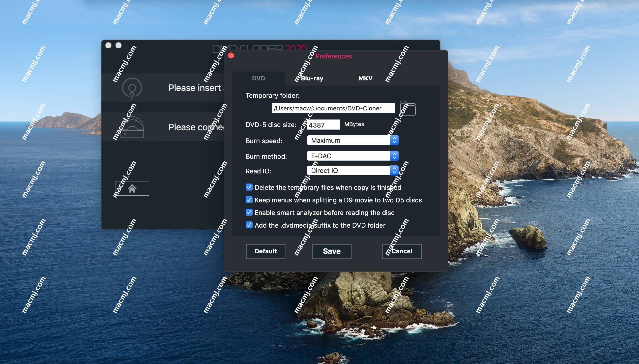Switch to the MKV tab

(365, 78)
